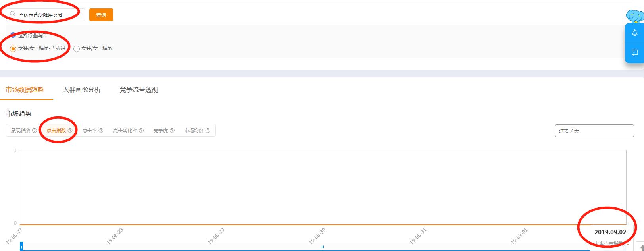
Task: Select the 市场数据趋势 tab
Action: (25, 90)
